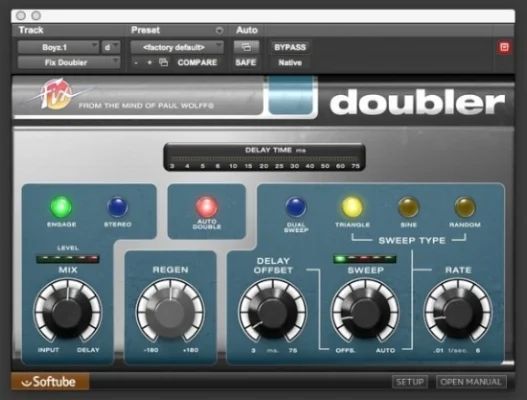Screen dimensions: 527x400
Task: Click the red target icon
Action: click(x=504, y=47)
